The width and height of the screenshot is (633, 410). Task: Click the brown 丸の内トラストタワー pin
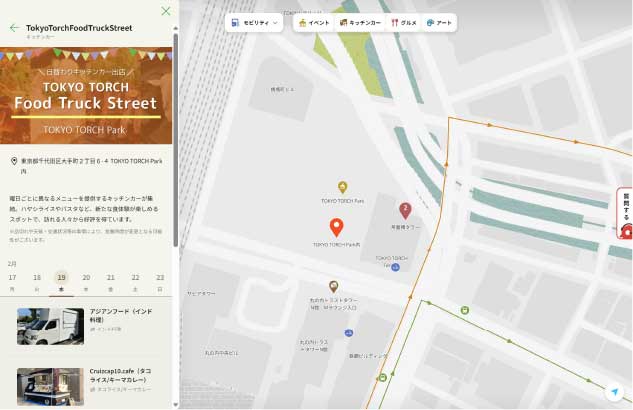click(333, 287)
